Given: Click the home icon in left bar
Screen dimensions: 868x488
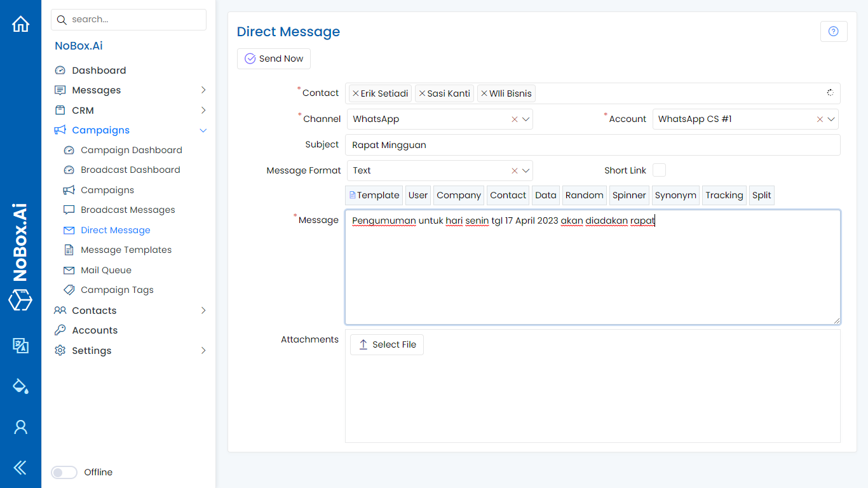Looking at the screenshot, I should (21, 24).
